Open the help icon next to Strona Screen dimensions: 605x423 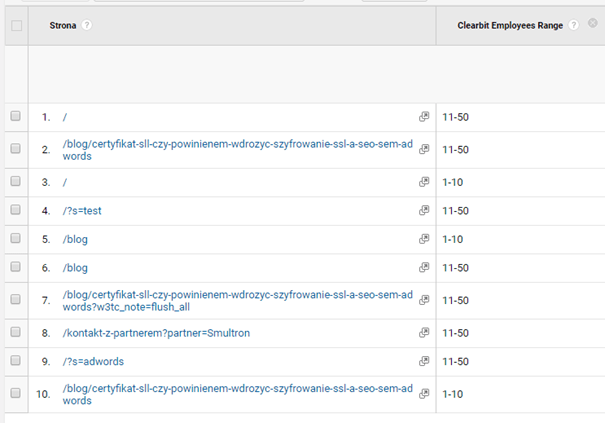point(88,25)
